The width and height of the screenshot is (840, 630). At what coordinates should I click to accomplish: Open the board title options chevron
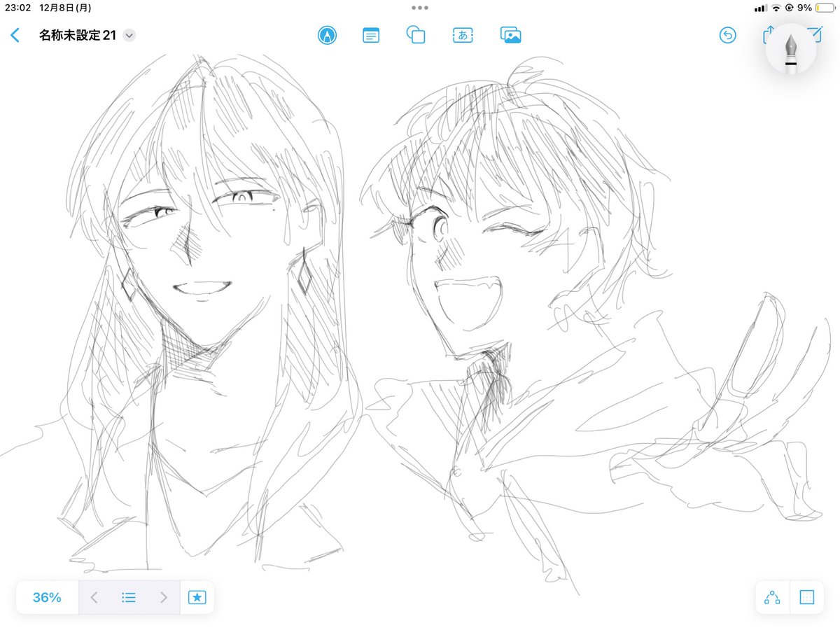(129, 36)
